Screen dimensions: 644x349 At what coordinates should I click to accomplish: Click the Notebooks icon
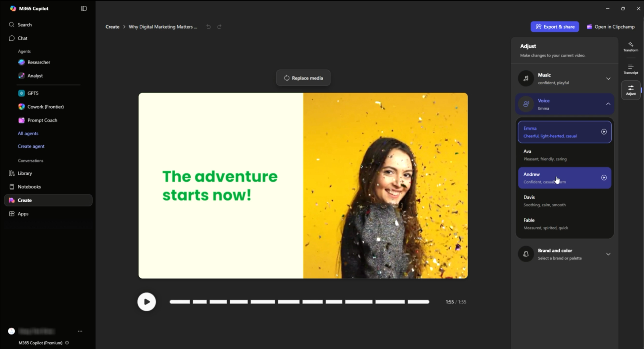[x=12, y=186]
